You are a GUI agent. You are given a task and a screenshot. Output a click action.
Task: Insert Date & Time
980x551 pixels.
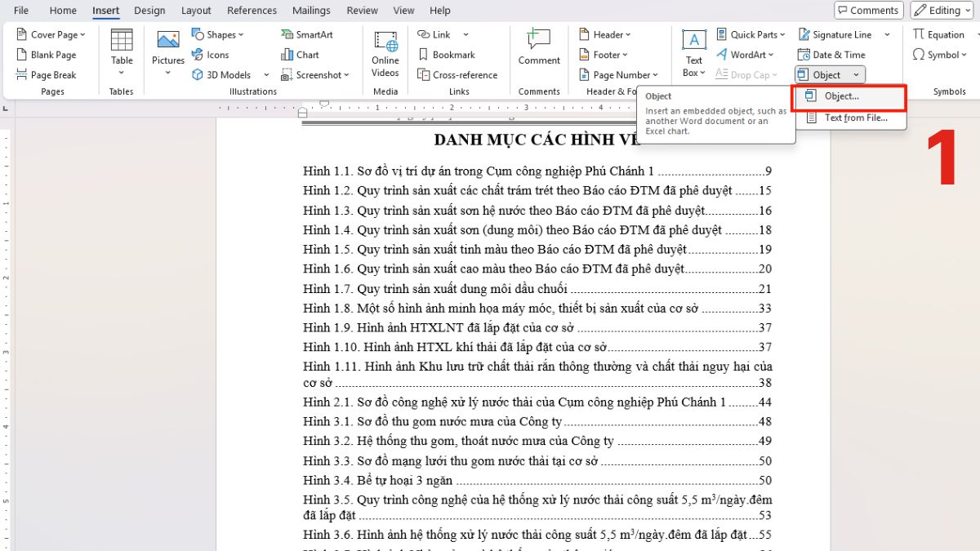pos(831,55)
